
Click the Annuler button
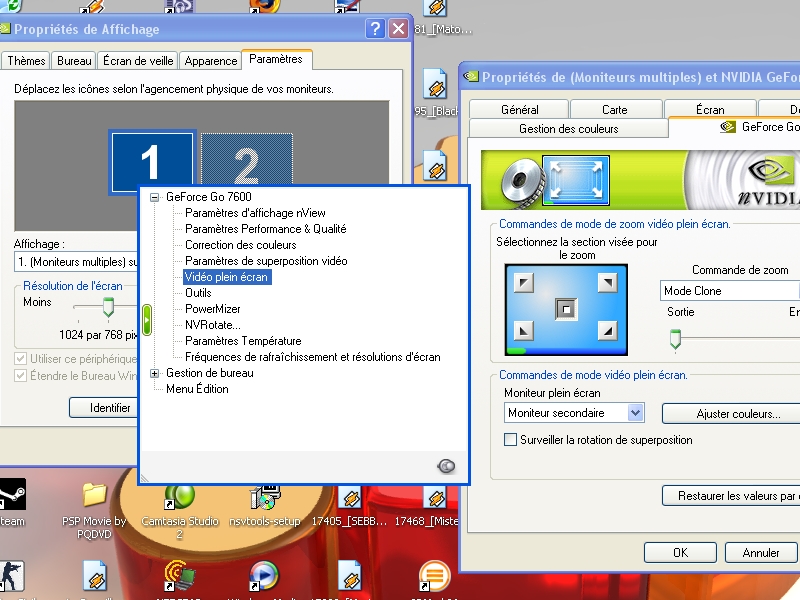[x=761, y=553]
